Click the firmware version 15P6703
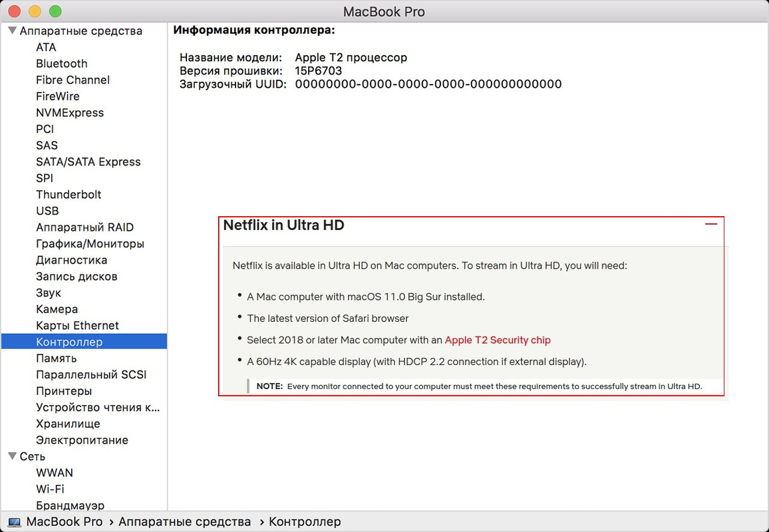The height and width of the screenshot is (532, 769). 318,70
